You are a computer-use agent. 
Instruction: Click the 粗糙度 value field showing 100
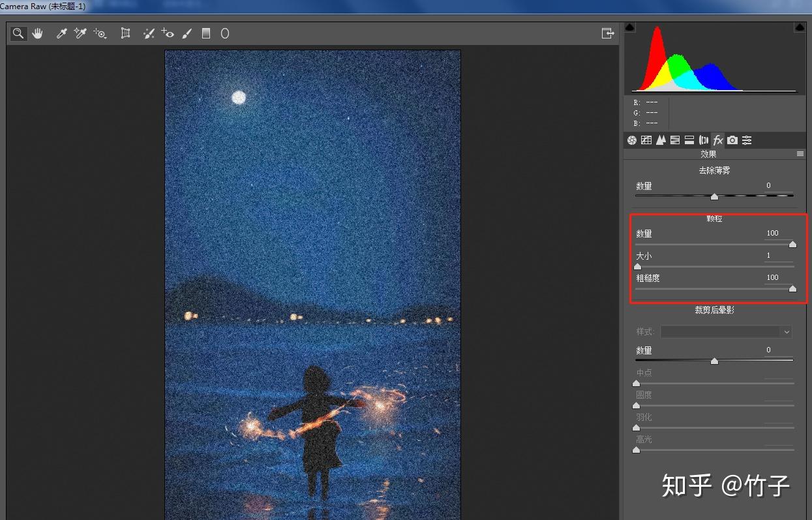click(779, 278)
